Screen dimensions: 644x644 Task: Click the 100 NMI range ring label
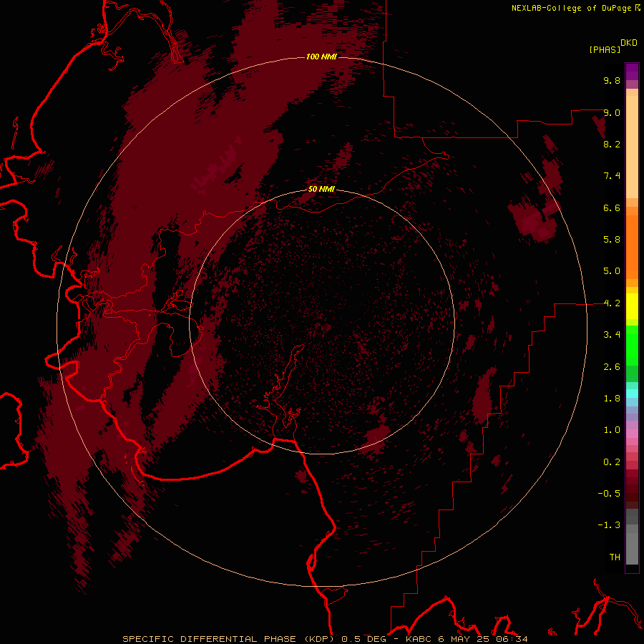click(321, 57)
